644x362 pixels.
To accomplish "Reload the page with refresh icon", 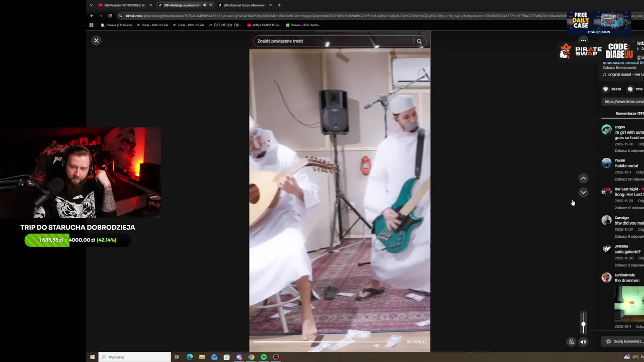I will 110,16.
